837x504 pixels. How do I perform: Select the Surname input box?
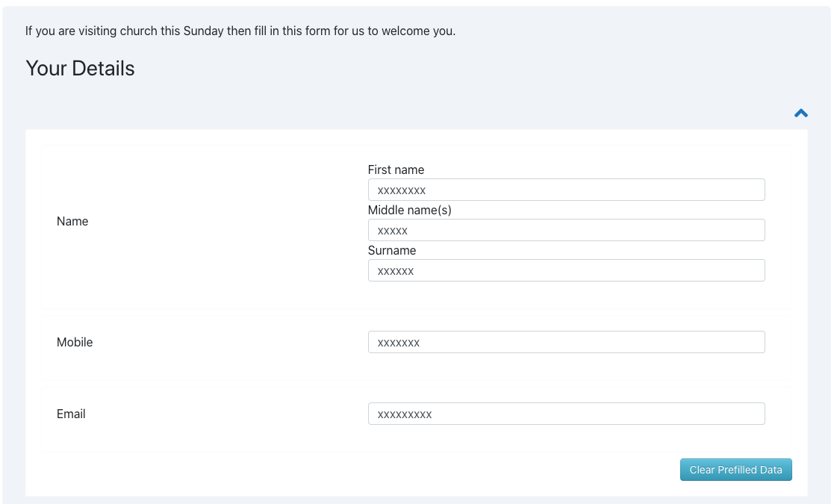click(567, 271)
